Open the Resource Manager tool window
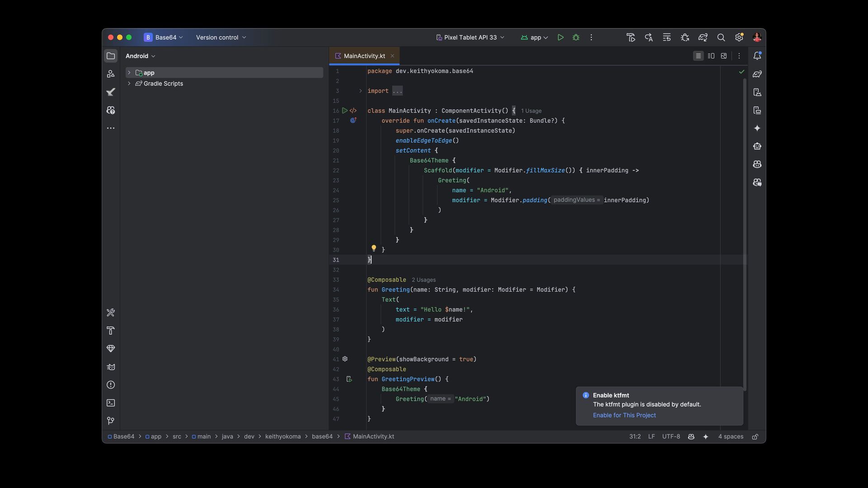 pos(111,74)
